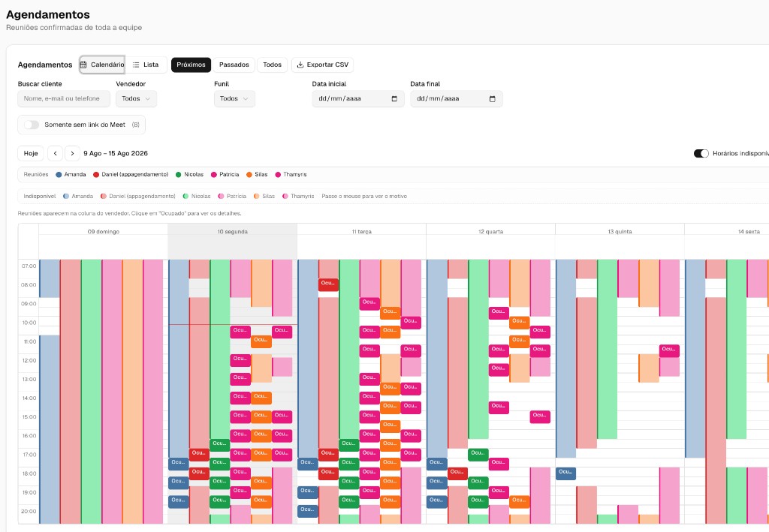Click the "07:00" time label

click(29, 266)
